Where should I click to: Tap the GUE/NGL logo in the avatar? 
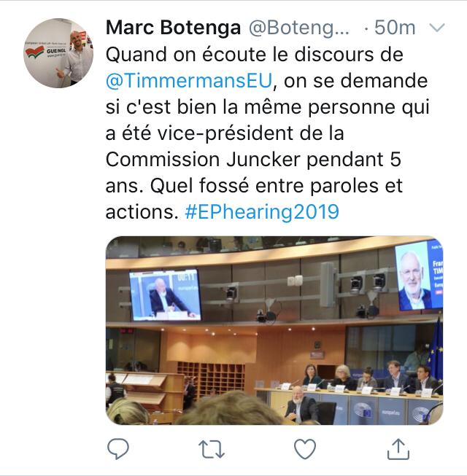click(x=45, y=52)
